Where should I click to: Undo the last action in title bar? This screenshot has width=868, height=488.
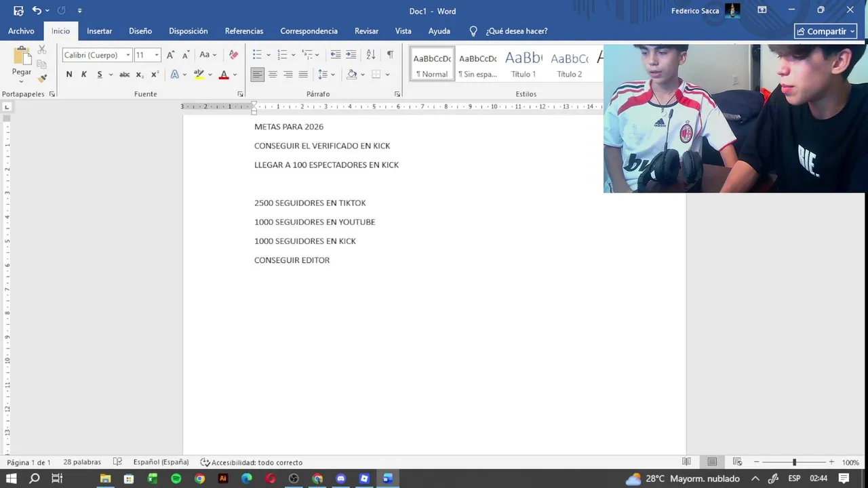click(37, 11)
